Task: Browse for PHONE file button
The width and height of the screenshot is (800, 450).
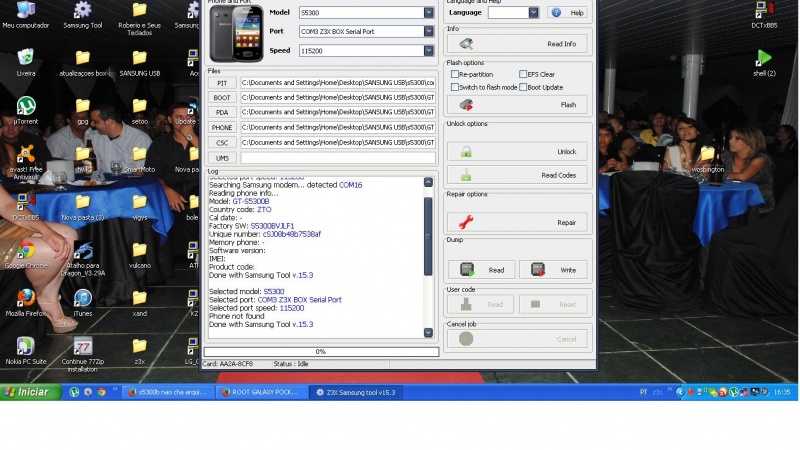Action: tap(222, 128)
